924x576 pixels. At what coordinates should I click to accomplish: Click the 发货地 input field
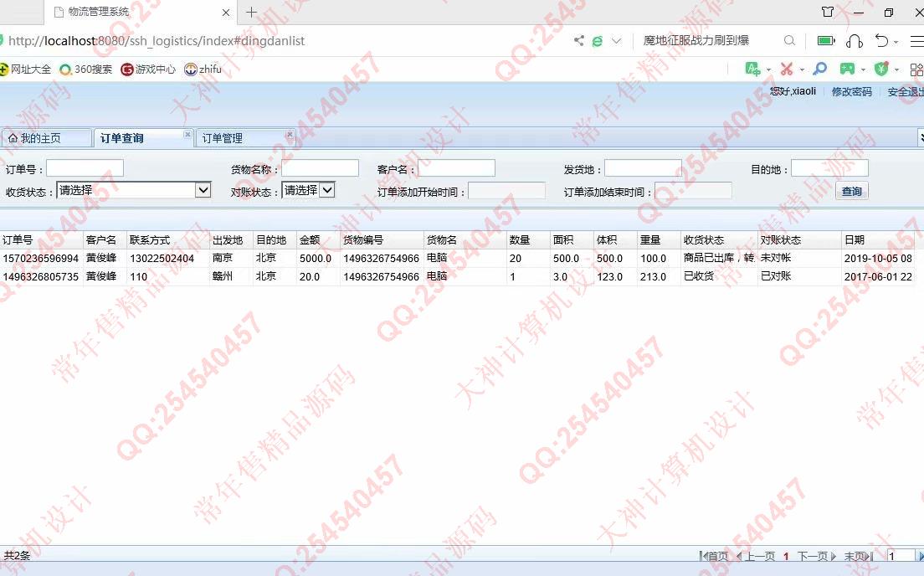pos(643,168)
